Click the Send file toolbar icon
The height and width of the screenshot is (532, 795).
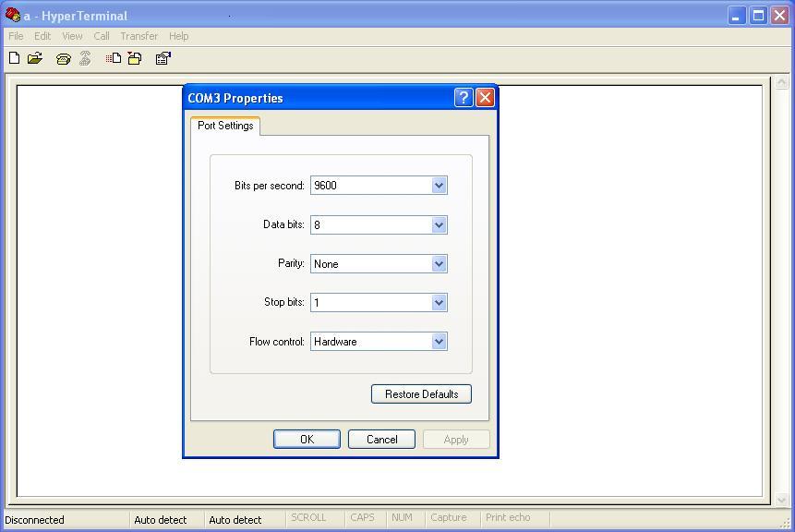pyautogui.click(x=114, y=58)
